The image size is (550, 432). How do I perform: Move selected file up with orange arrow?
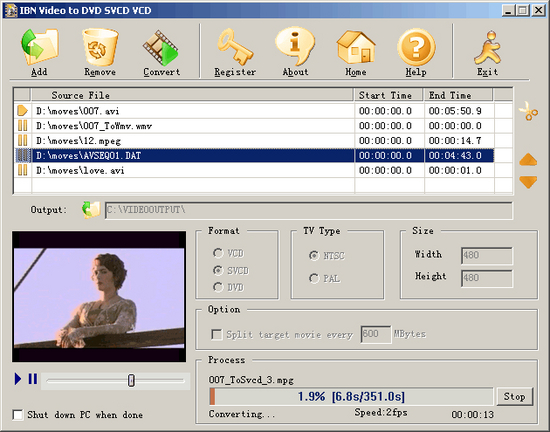(x=528, y=160)
